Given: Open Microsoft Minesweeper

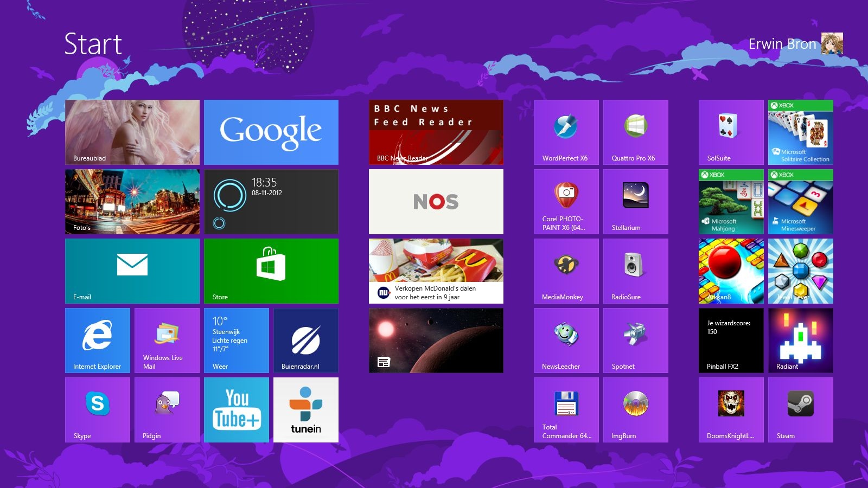Looking at the screenshot, I should pyautogui.click(x=801, y=202).
